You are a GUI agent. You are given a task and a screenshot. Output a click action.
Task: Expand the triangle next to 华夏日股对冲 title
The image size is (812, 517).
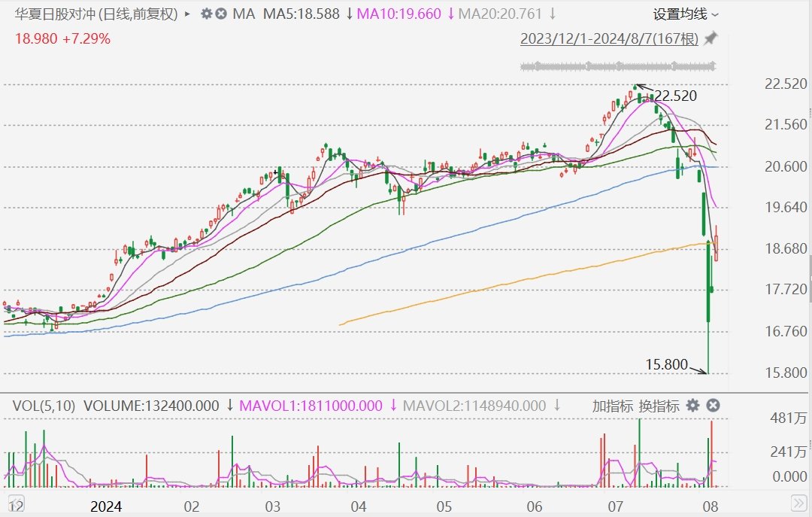tap(187, 14)
